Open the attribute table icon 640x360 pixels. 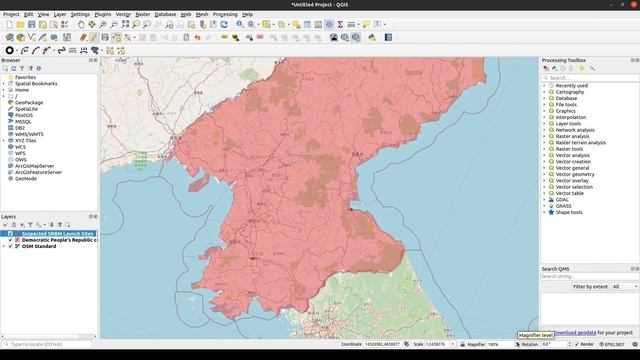307,24
